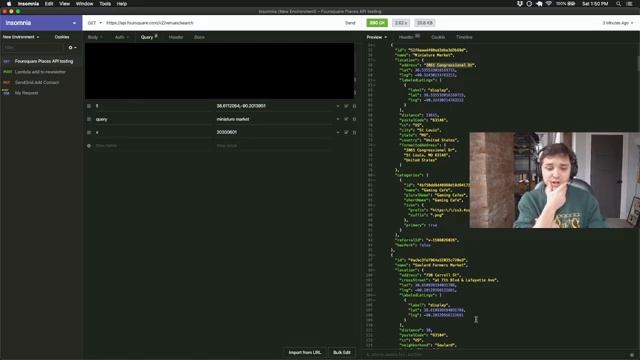Viewport: 640px width, 360px height.
Task: Click the response size KB badge
Action: (x=425, y=23)
